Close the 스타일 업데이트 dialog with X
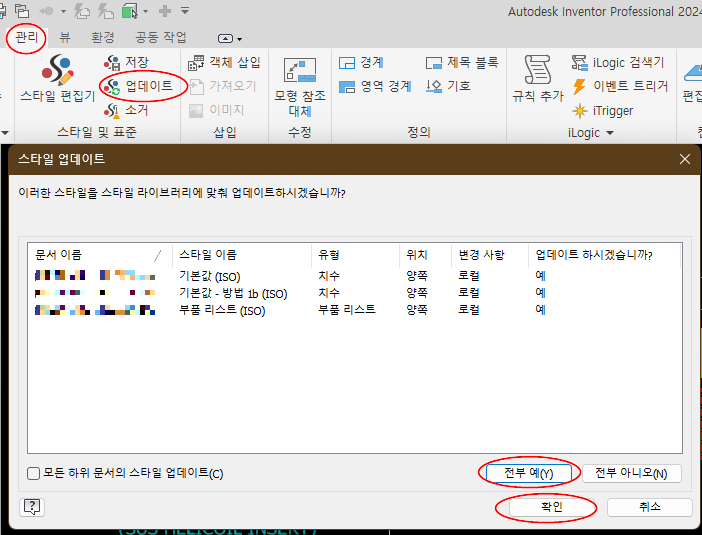The height and width of the screenshot is (535, 702). [x=685, y=159]
